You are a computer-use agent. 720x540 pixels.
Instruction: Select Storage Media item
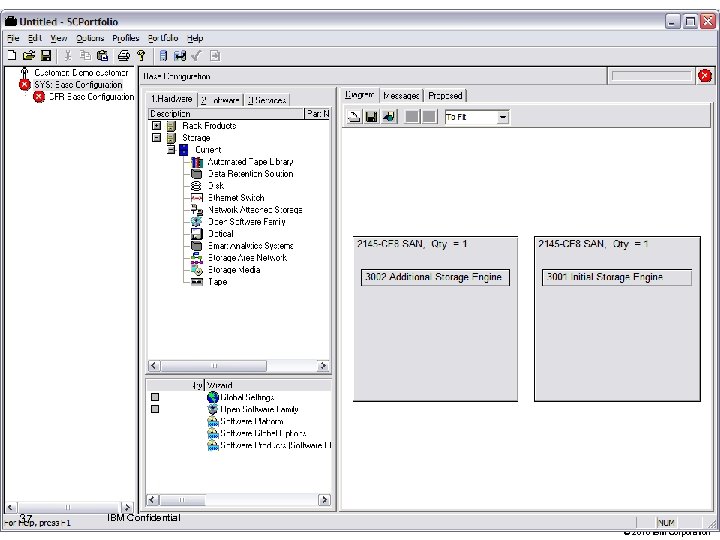click(234, 270)
